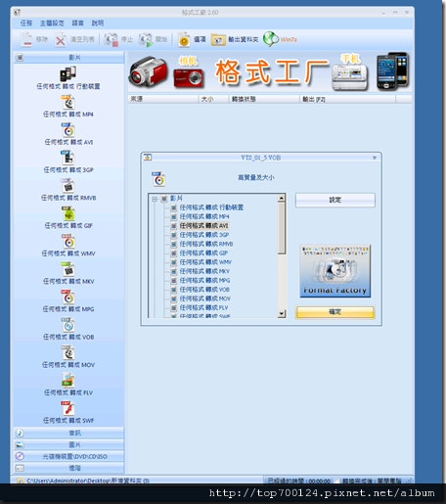Select 轉成 MKV in the dialog tree
The height and width of the screenshot is (504, 446).
pyautogui.click(x=204, y=271)
